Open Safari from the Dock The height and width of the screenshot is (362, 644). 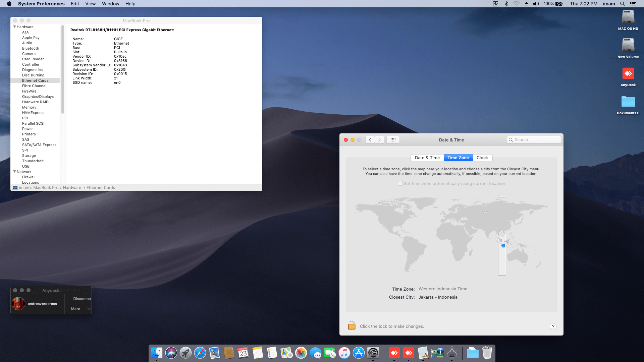(x=200, y=353)
